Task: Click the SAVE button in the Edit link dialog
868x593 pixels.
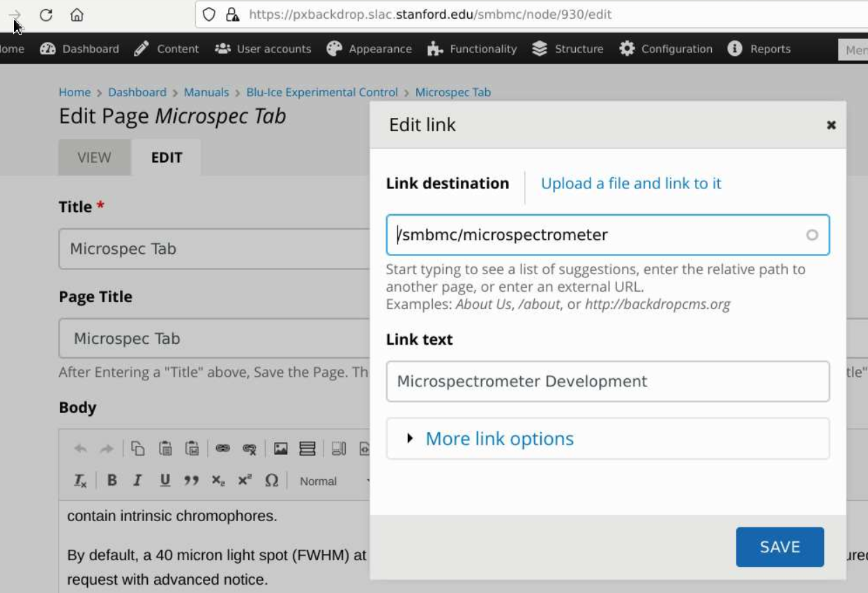Action: click(779, 547)
